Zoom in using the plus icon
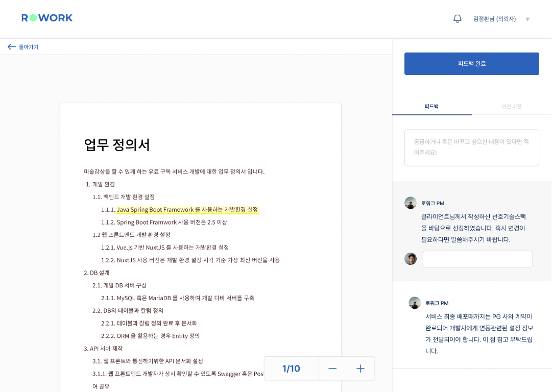Image resolution: width=552 pixels, height=392 pixels. [361, 368]
